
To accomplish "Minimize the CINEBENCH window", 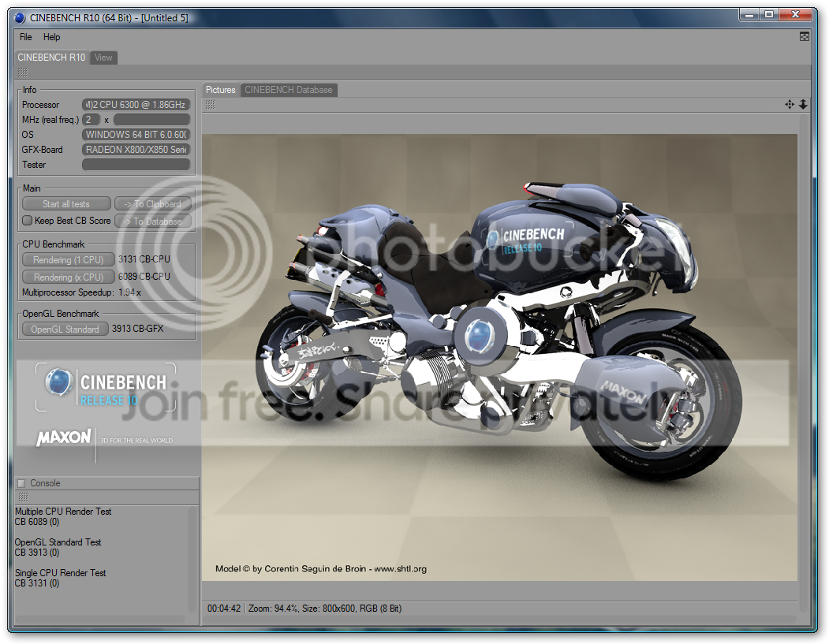I will 749,15.
